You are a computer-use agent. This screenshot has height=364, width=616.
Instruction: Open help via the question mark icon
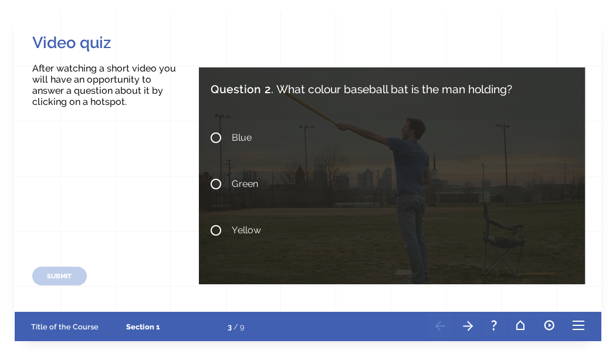click(x=493, y=326)
